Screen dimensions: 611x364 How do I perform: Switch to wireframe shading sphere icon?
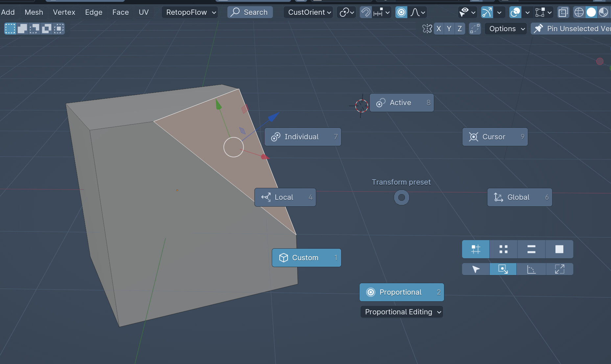[579, 12]
